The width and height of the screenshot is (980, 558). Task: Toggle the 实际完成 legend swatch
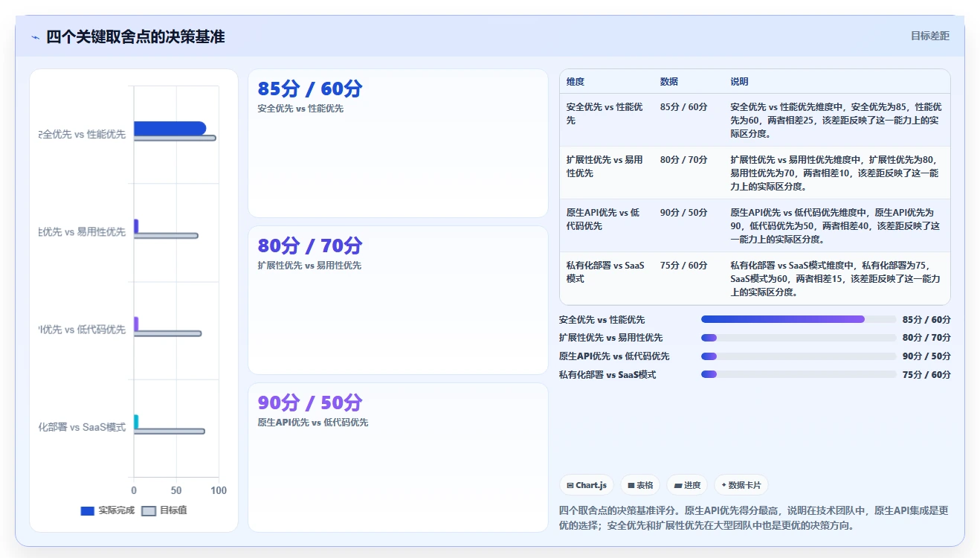click(x=88, y=511)
